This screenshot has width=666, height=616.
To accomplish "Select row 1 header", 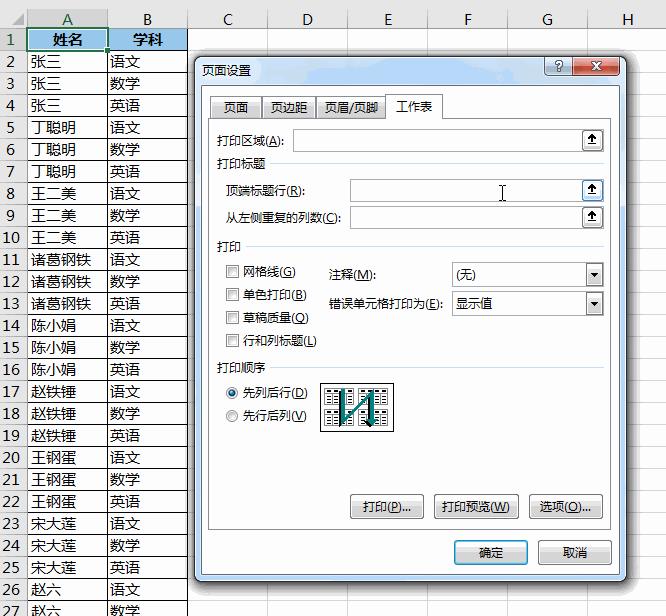I will tap(13, 40).
